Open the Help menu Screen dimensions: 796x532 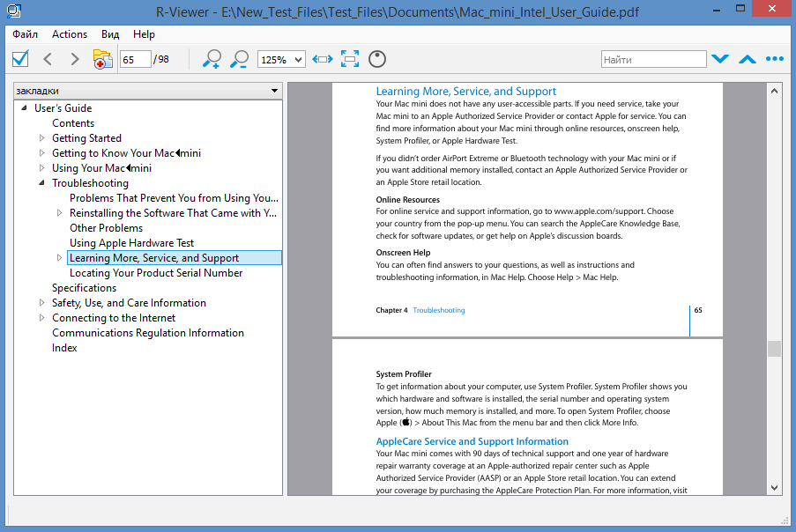pyautogui.click(x=144, y=34)
